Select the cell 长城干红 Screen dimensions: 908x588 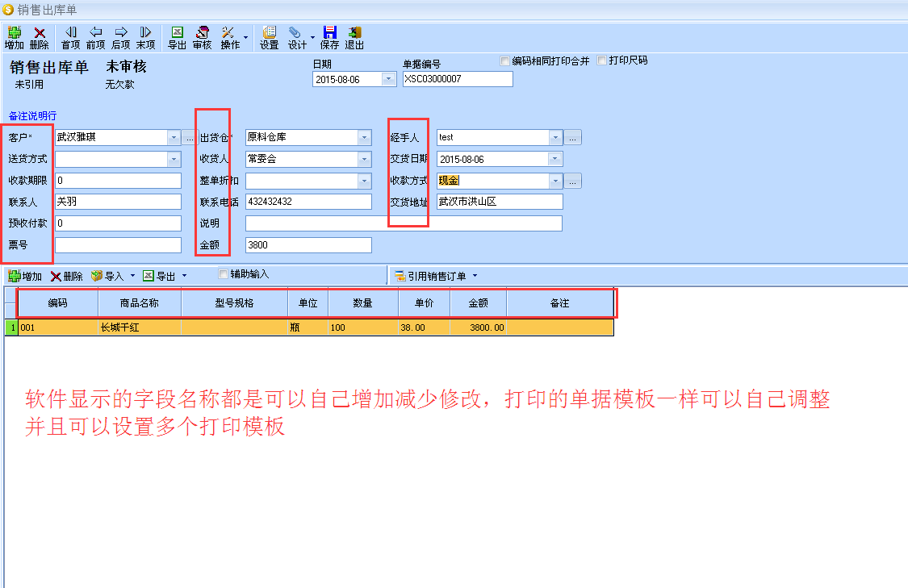tap(140, 327)
